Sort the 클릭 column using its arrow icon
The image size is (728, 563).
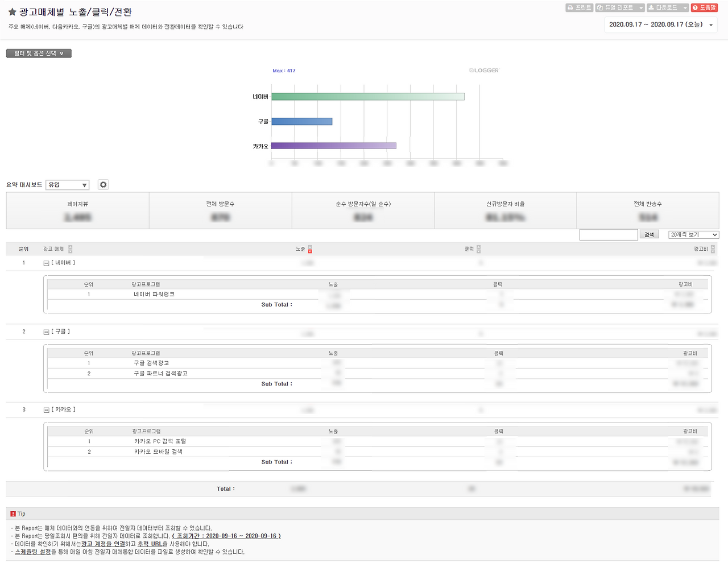coord(478,249)
